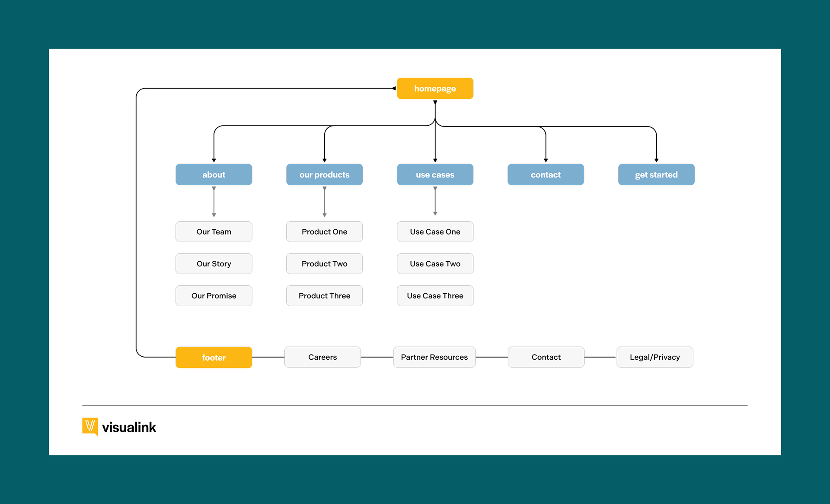Click the Use Case Three box

pos(435,295)
